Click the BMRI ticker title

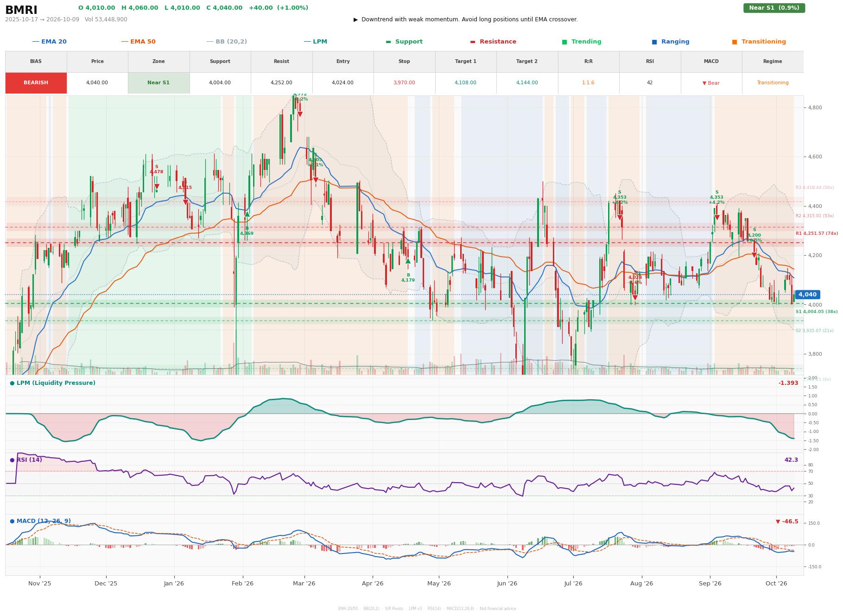(21, 10)
